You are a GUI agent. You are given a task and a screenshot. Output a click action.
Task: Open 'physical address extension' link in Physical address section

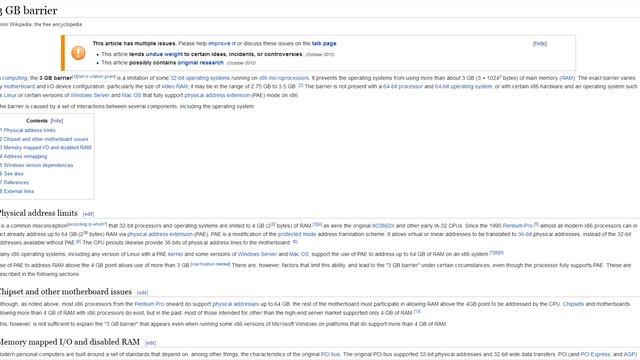coord(160,234)
